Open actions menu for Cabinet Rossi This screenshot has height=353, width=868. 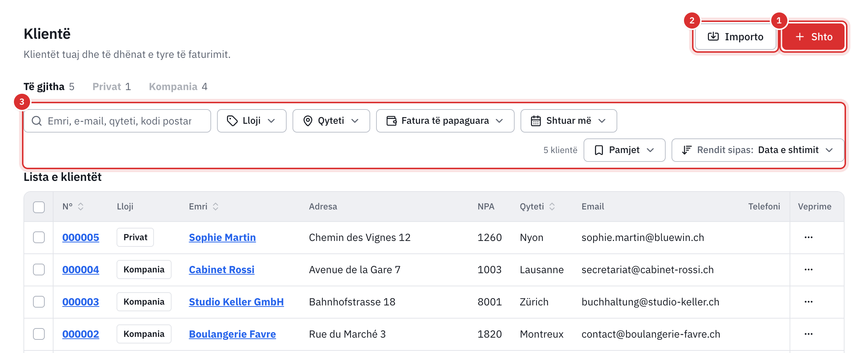809,270
